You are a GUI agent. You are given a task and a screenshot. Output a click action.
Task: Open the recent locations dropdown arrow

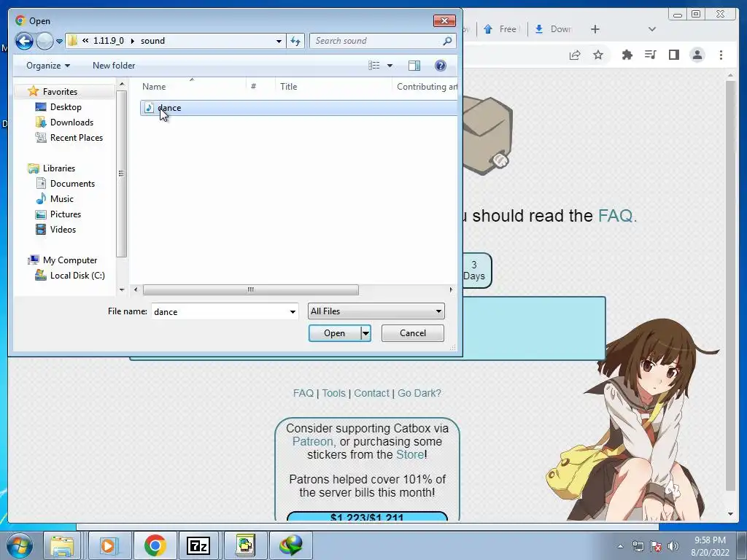(59, 42)
